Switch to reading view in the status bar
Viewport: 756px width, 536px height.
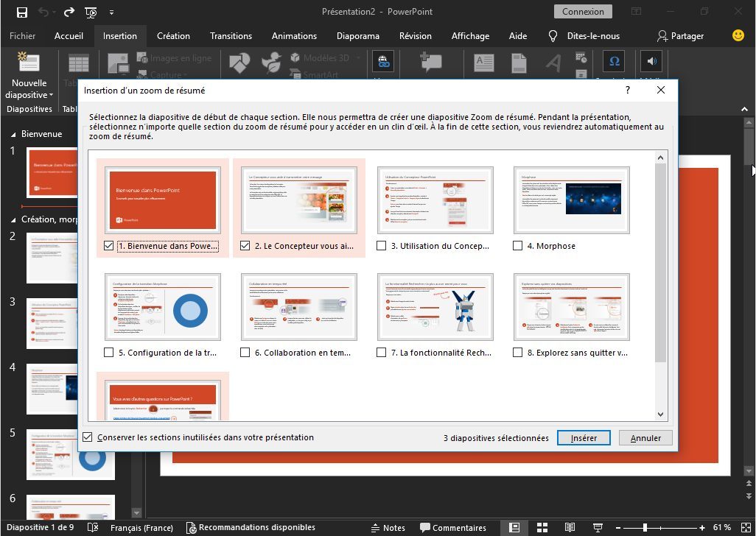(x=569, y=527)
